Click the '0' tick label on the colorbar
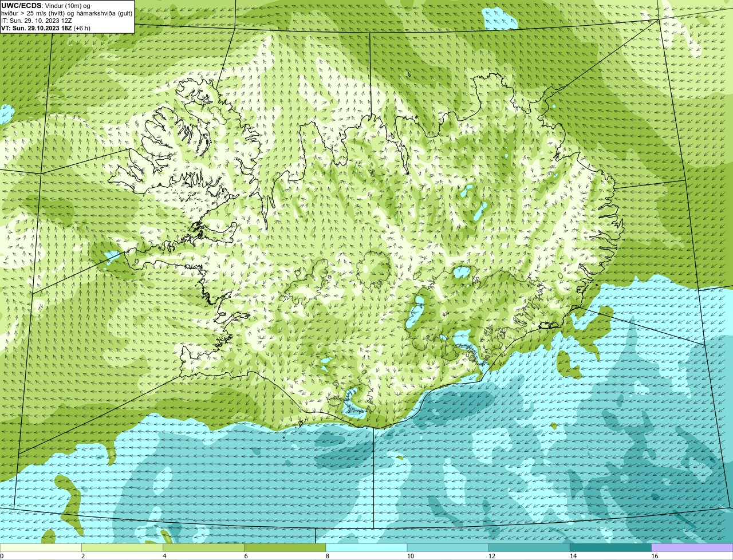This screenshot has height=560, width=733. click(x=2, y=556)
